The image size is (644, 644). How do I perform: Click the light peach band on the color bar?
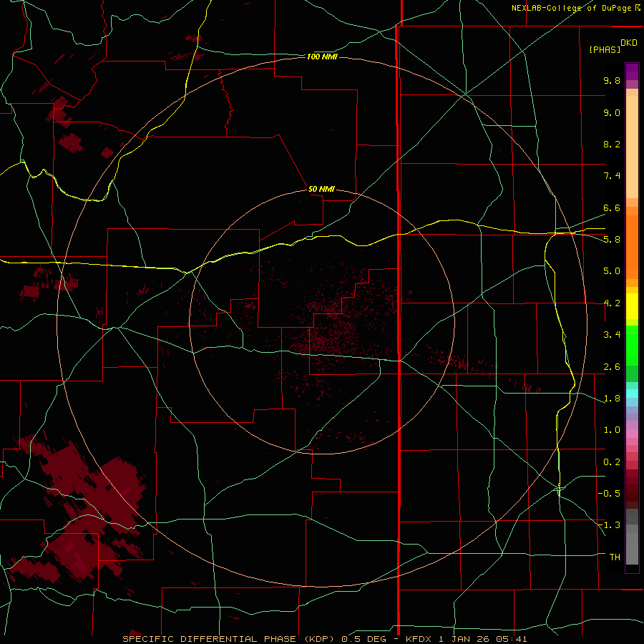click(632, 147)
